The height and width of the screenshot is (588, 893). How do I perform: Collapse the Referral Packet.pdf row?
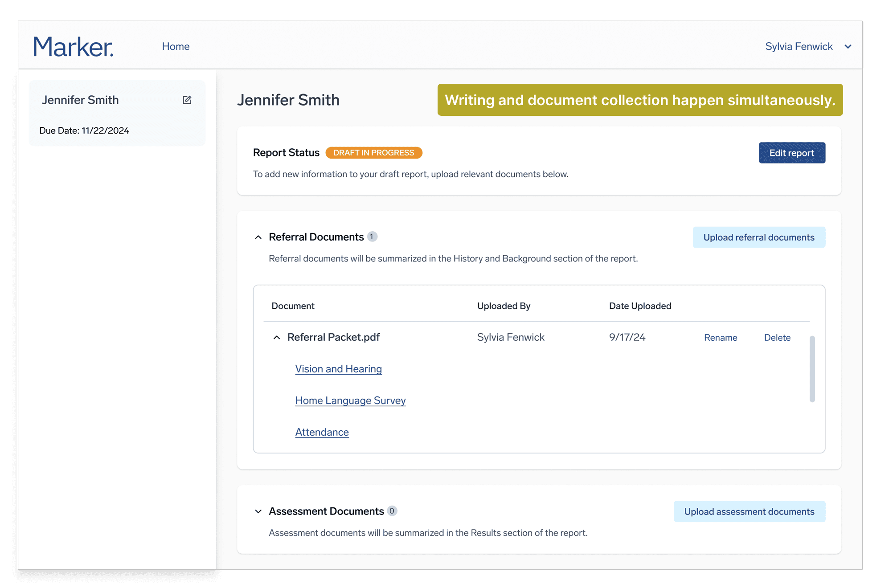point(277,338)
